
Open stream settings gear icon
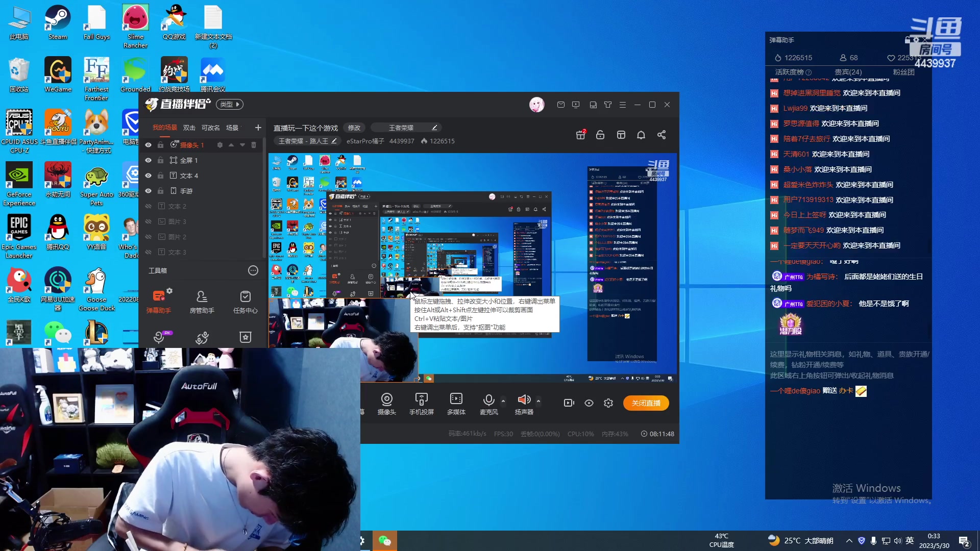[608, 403]
